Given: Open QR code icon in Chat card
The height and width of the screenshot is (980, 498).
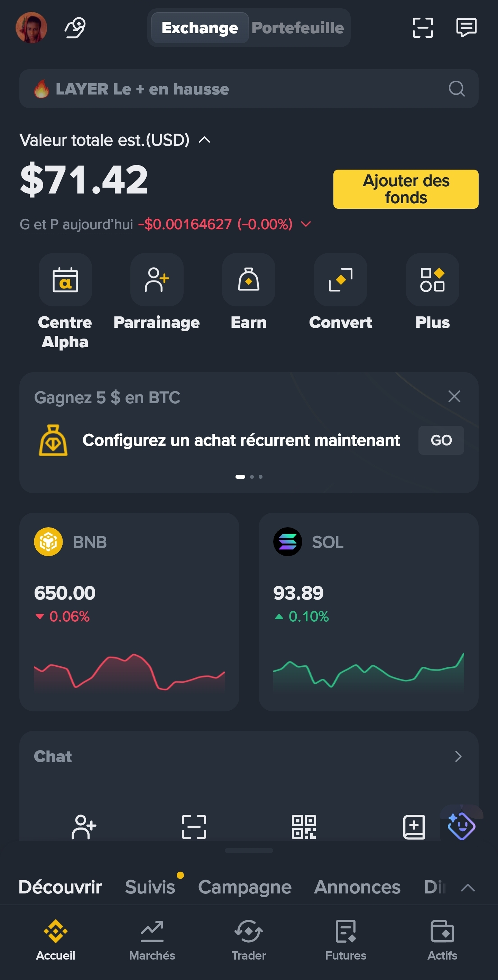Looking at the screenshot, I should (304, 827).
